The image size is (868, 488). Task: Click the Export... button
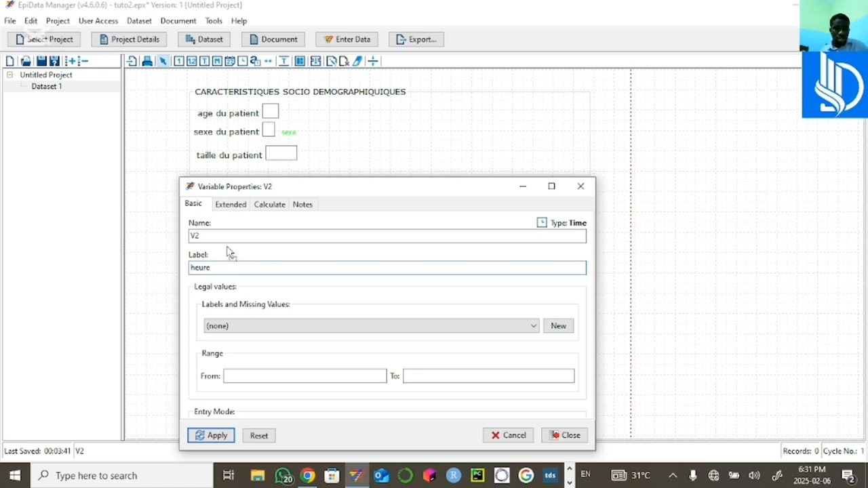pyautogui.click(x=416, y=39)
